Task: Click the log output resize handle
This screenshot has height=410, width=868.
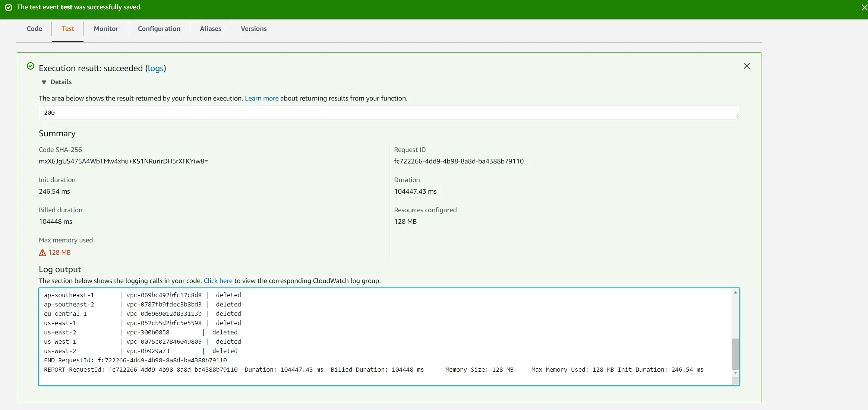Action: [736, 382]
